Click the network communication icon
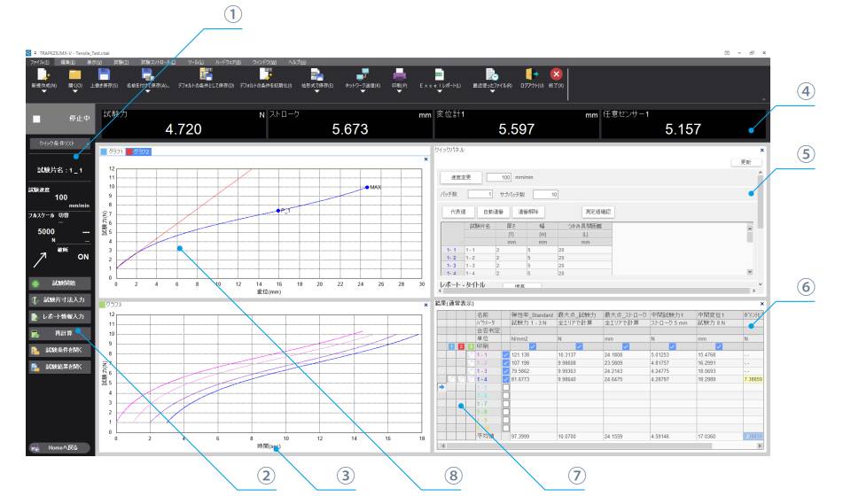This screenshot has width=851, height=504. pos(362,74)
